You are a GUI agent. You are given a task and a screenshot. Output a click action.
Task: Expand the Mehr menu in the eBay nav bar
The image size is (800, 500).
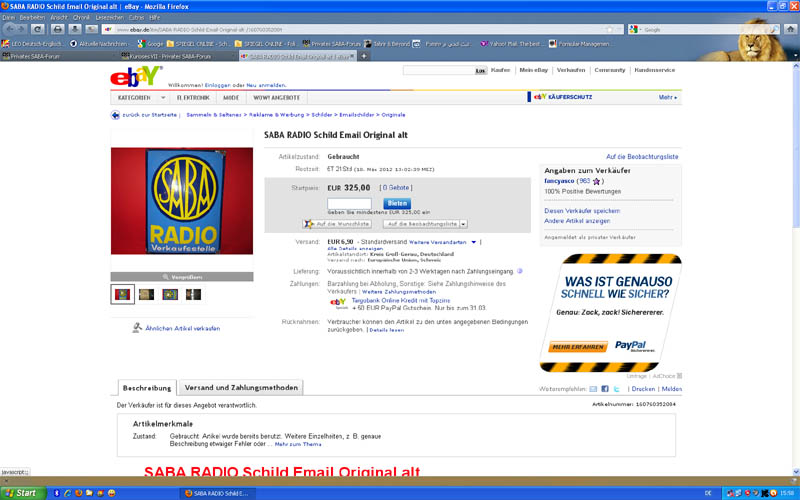click(x=668, y=97)
